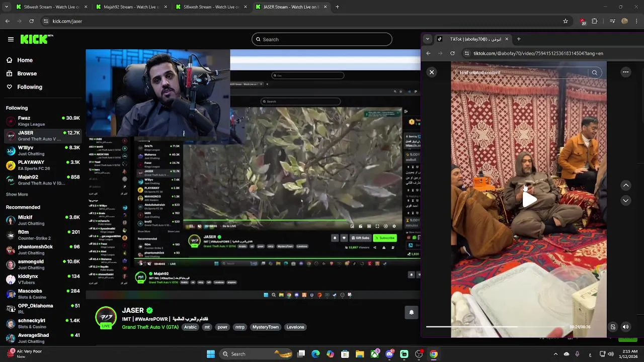Viewport: 644px width, 362px height.
Task: Click the Grand Theft Auto V (GTA) category link
Action: click(x=150, y=327)
